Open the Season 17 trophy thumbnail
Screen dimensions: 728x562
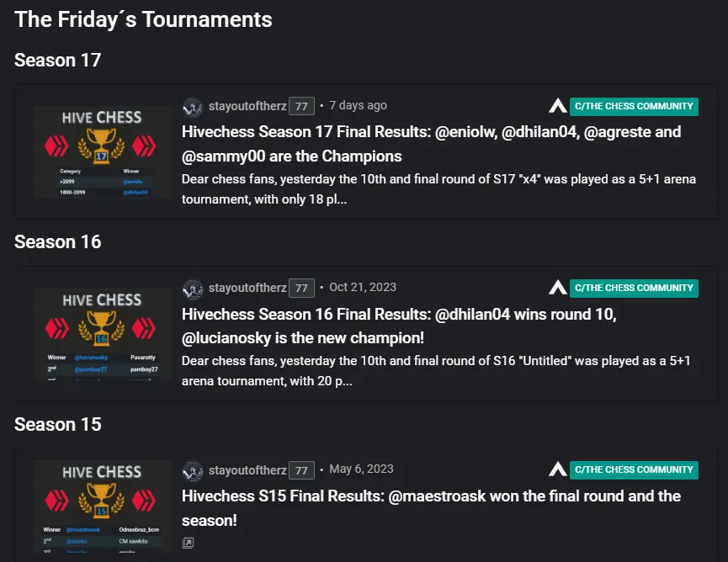click(102, 152)
